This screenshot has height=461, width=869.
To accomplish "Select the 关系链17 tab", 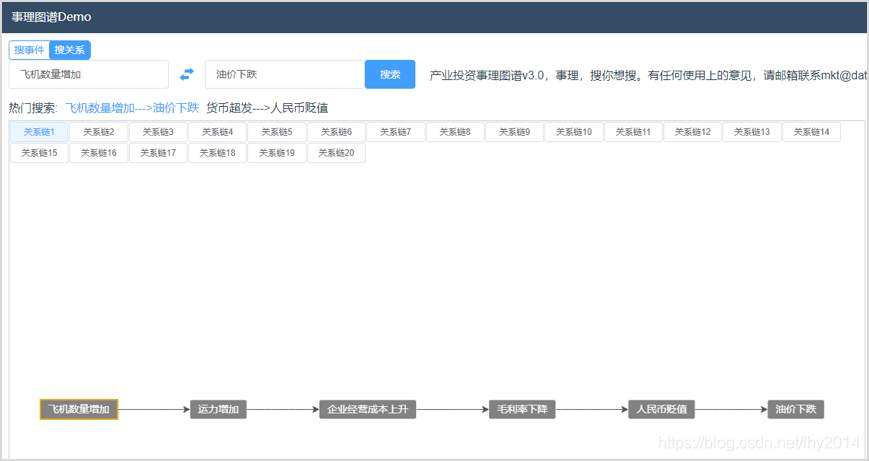I will point(158,153).
